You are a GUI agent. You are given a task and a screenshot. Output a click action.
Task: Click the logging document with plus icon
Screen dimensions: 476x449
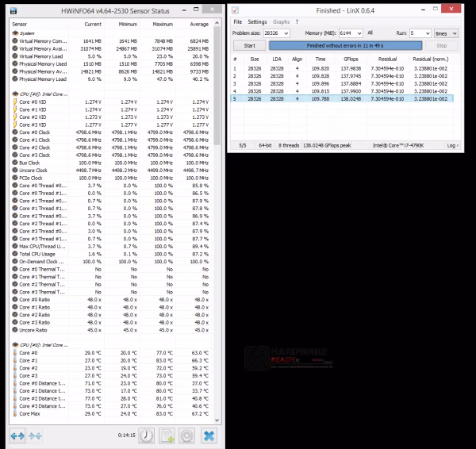[167, 436]
